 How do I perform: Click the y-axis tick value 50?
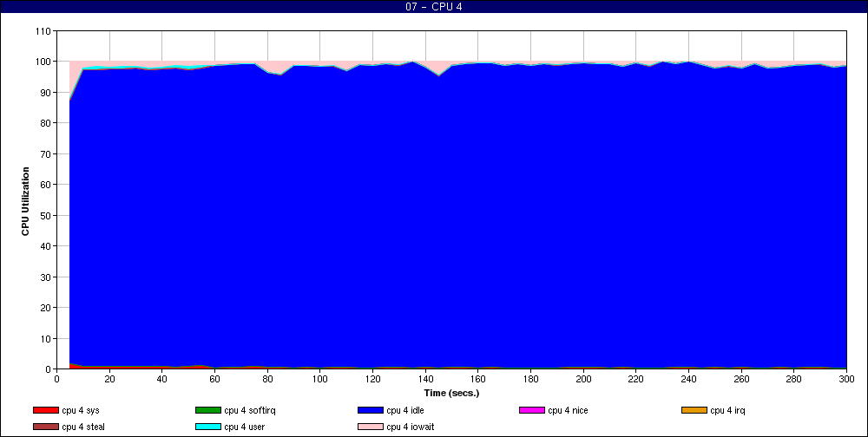[x=45, y=215]
